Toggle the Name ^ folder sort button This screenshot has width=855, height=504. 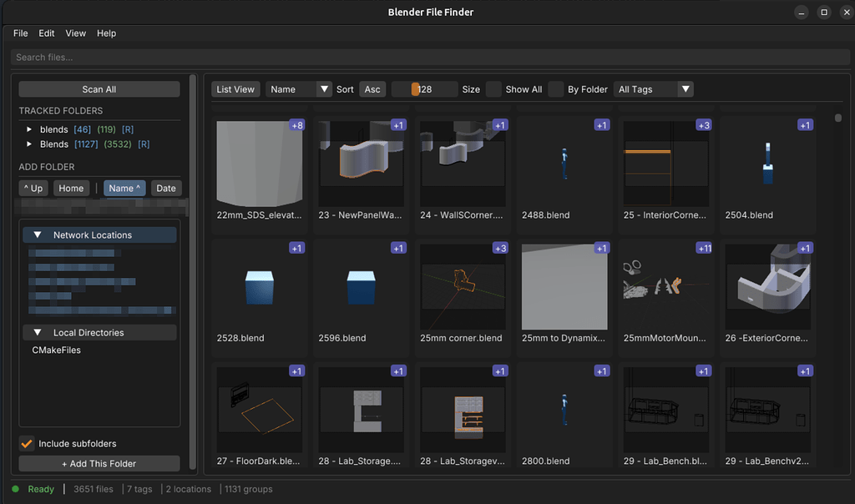click(x=124, y=188)
